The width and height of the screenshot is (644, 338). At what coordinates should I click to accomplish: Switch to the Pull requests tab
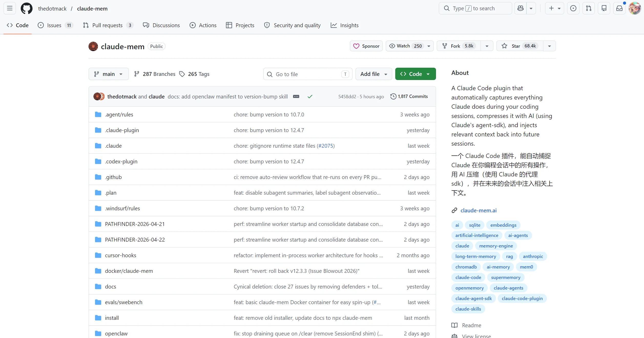click(108, 25)
